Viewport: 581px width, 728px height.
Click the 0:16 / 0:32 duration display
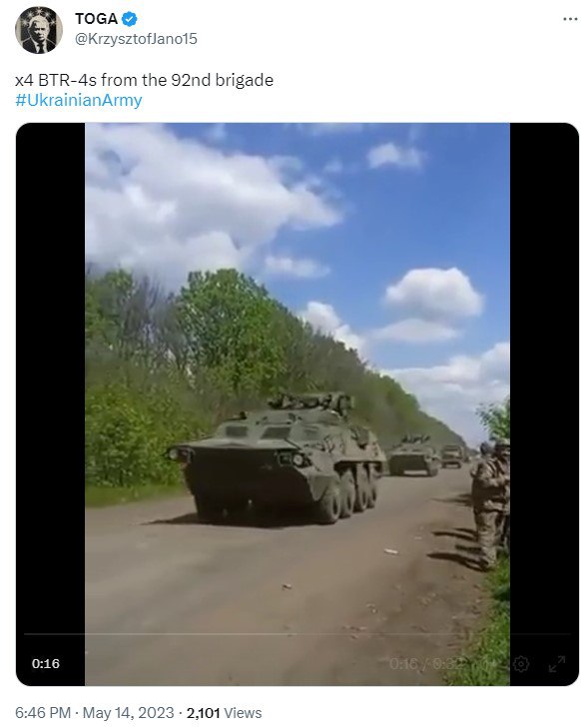pyautogui.click(x=426, y=663)
